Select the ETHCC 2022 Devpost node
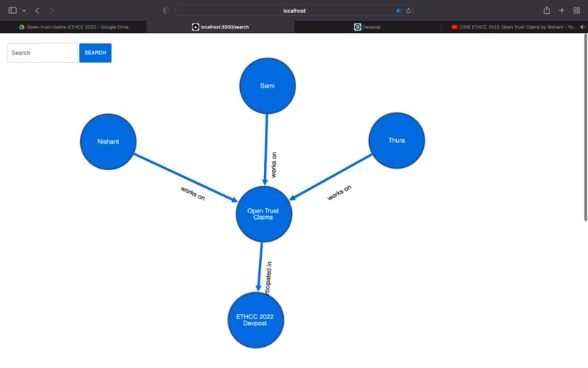The image size is (588, 368). [256, 320]
